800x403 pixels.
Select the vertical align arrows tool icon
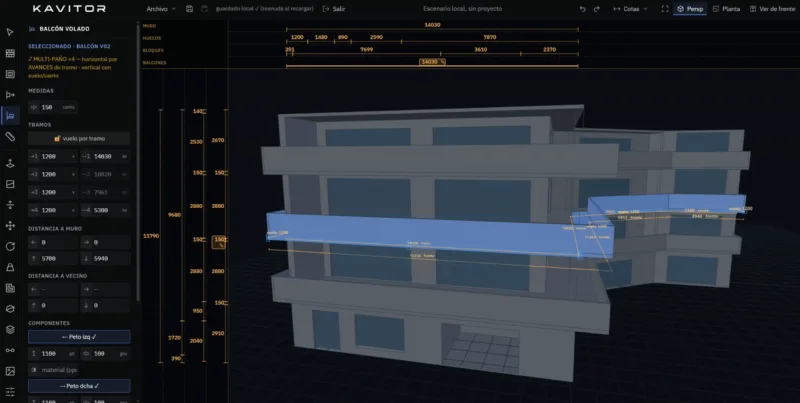[x=10, y=205]
